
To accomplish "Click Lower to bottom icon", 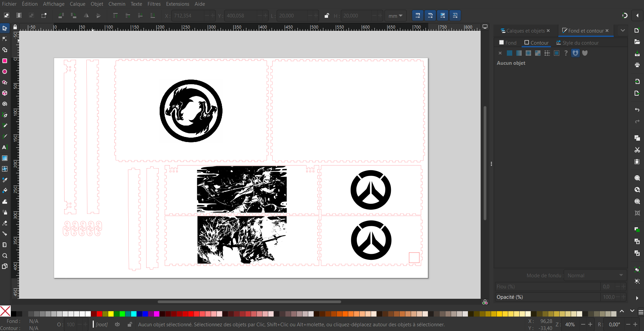I will pyautogui.click(x=153, y=15).
